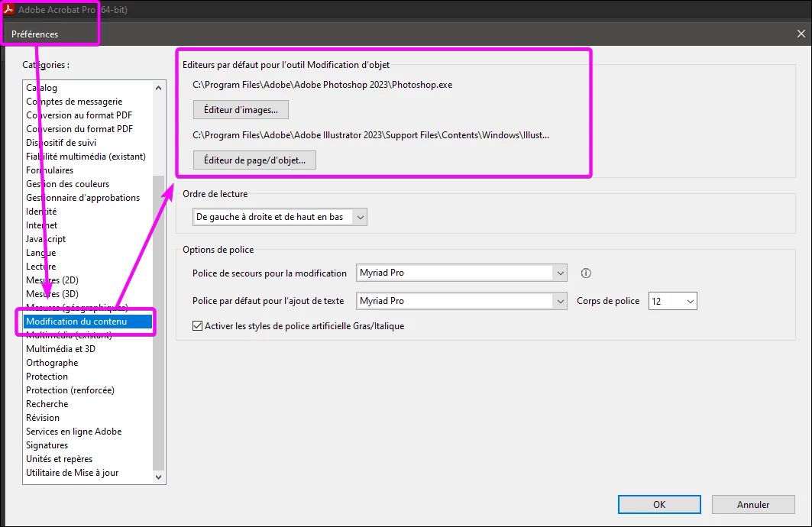Click the Photoshop.exe path text

pos(322,85)
